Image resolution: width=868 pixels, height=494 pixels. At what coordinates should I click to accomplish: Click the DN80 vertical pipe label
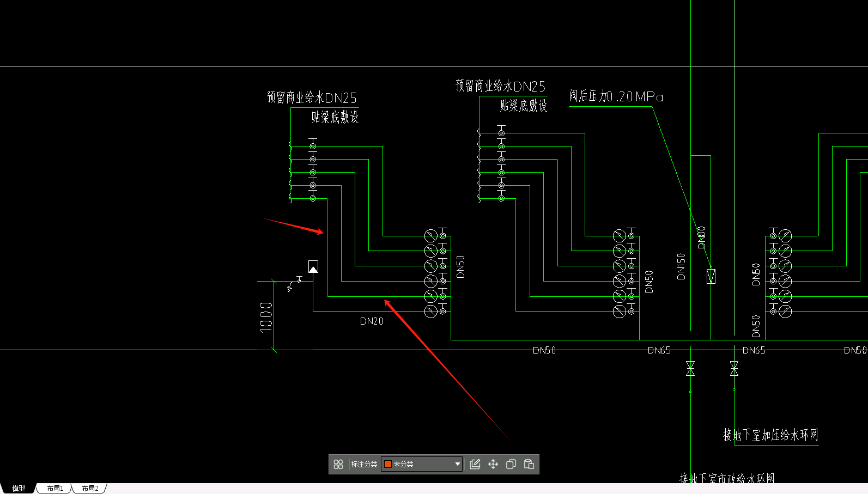click(701, 237)
